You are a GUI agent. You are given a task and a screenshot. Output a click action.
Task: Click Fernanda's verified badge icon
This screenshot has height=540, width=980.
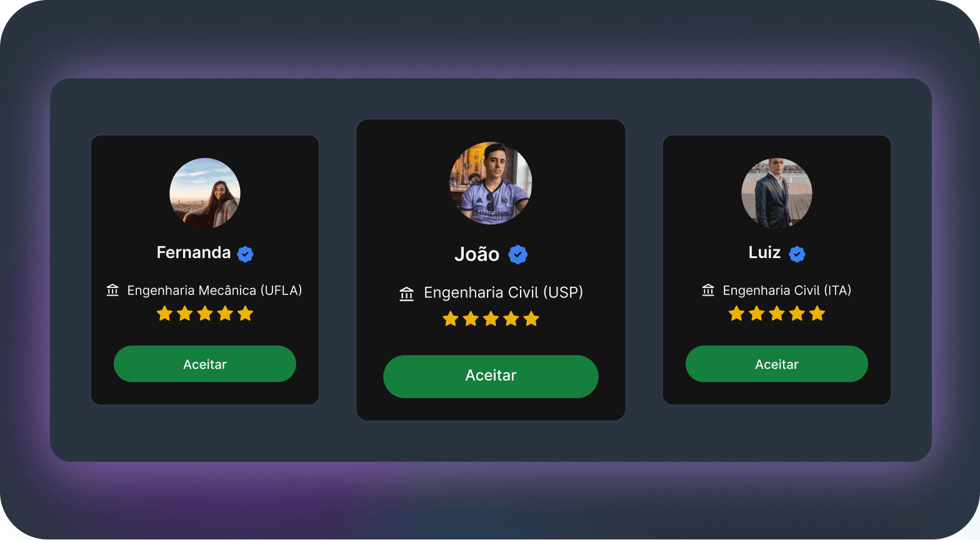coord(245,254)
